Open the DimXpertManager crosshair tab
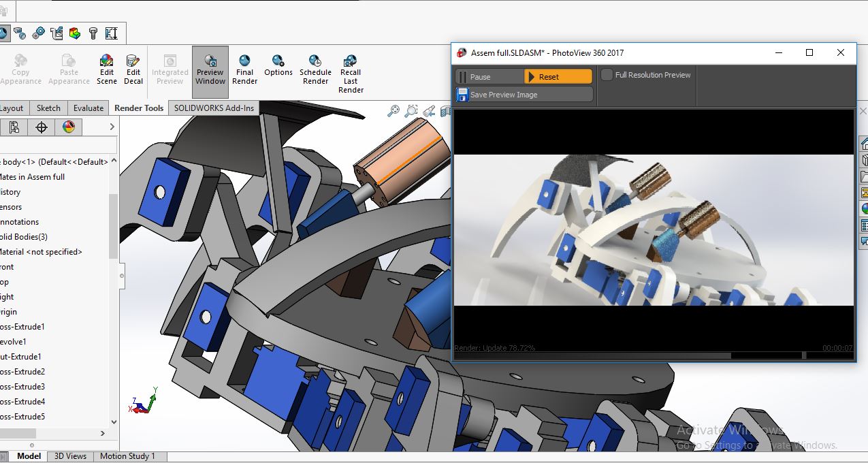 42,127
